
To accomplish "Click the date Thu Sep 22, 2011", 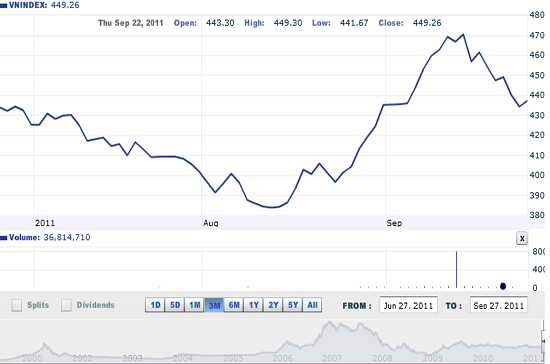I will [131, 23].
